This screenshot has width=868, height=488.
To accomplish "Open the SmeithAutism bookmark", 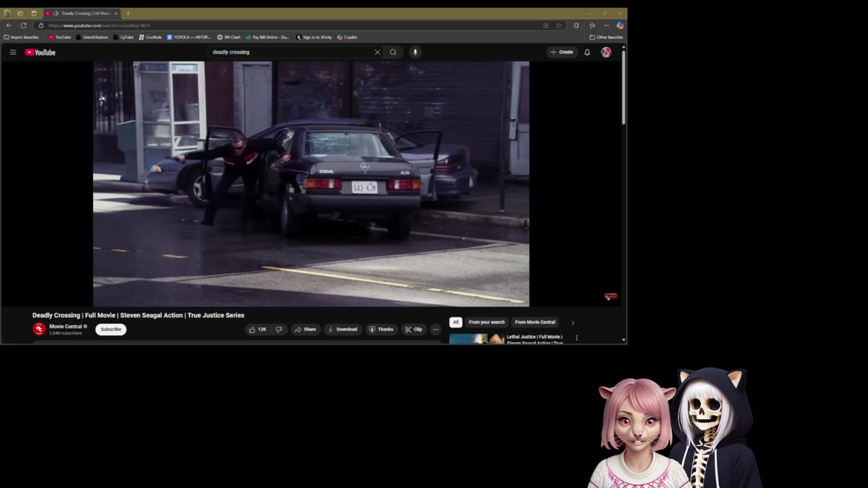I will [x=92, y=37].
